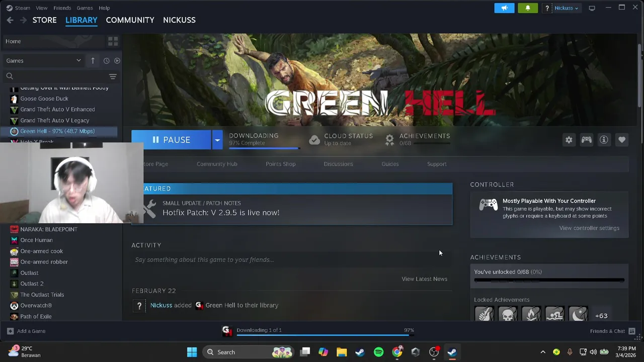Image resolution: width=644 pixels, height=362 pixels.
Task: Open Green Hell Community Hub link
Action: (217, 164)
